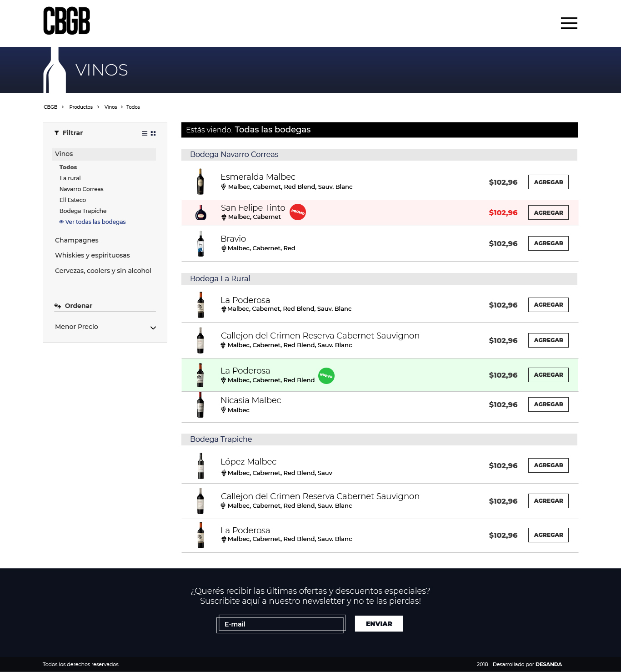Add Nicasia Malbec with AGREGAR
This screenshot has width=621, height=672.
[x=548, y=404]
